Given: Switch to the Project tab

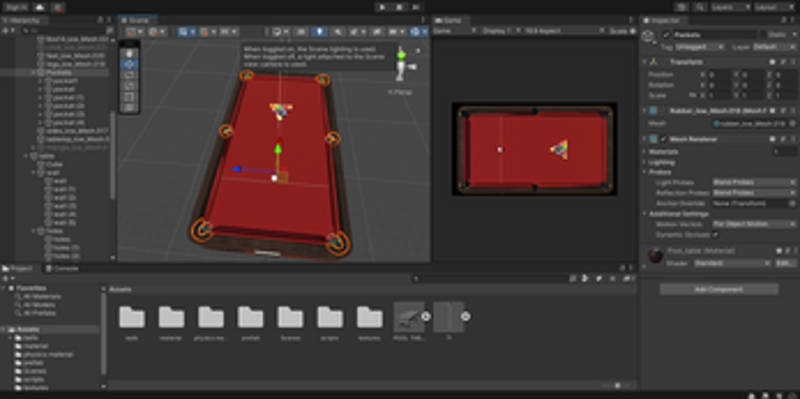Looking at the screenshot, I should [19, 268].
